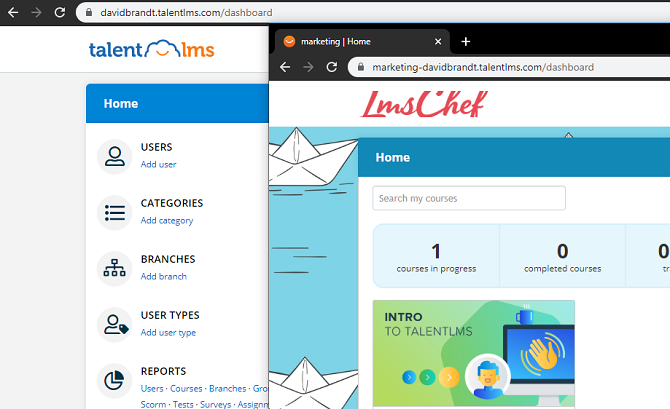Open the 'Intro to TalentLMS' course thumbnail
Image resolution: width=670 pixels, height=409 pixels.
point(473,353)
